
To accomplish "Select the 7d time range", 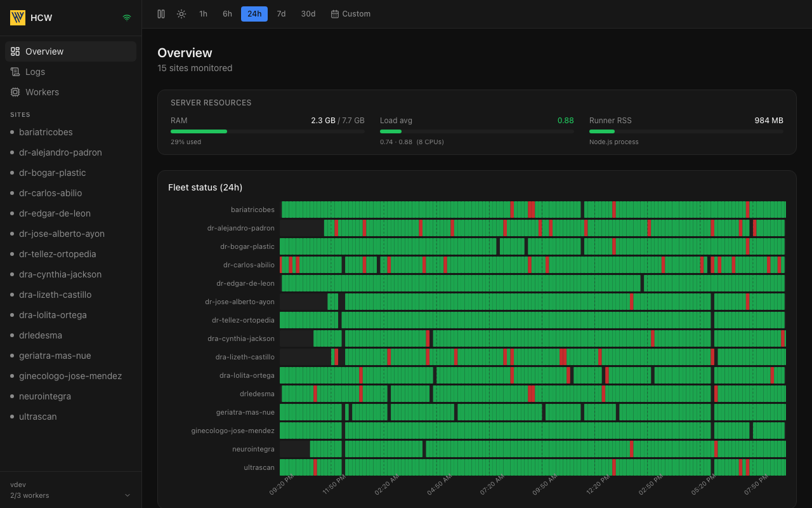I will coord(281,14).
